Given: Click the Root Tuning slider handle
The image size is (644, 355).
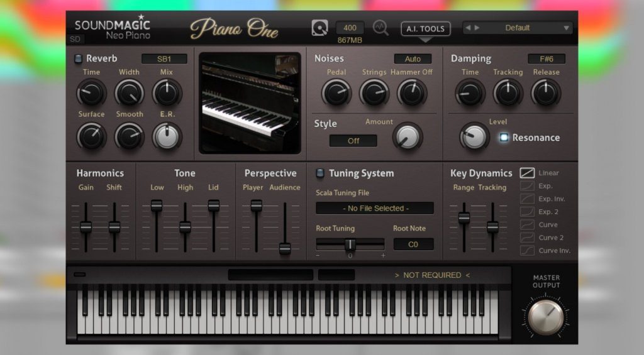Looking at the screenshot, I should pyautogui.click(x=350, y=244).
